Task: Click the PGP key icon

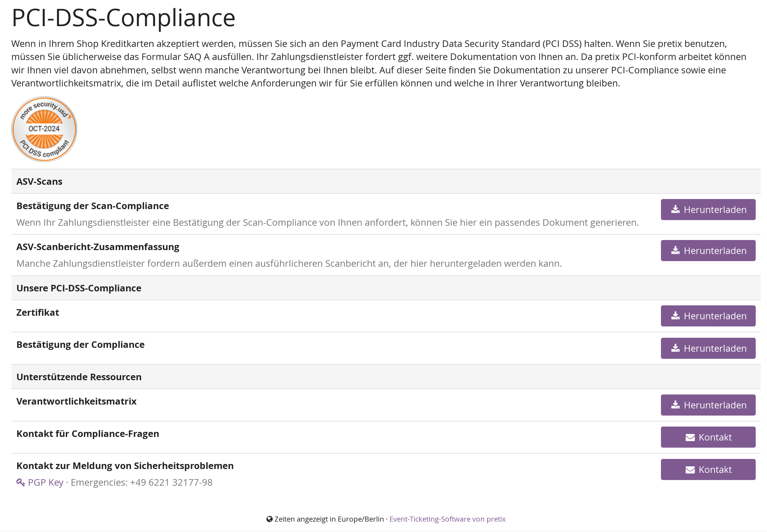Action: (20, 482)
